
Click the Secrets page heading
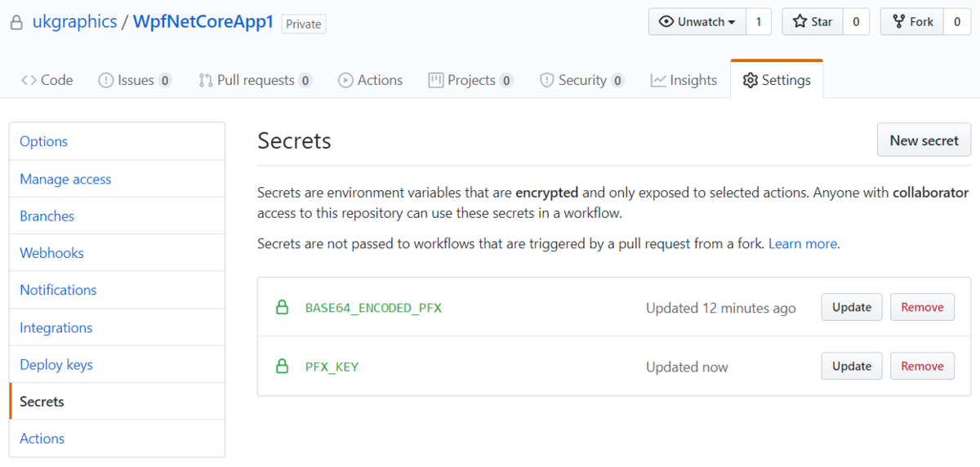[x=294, y=140]
